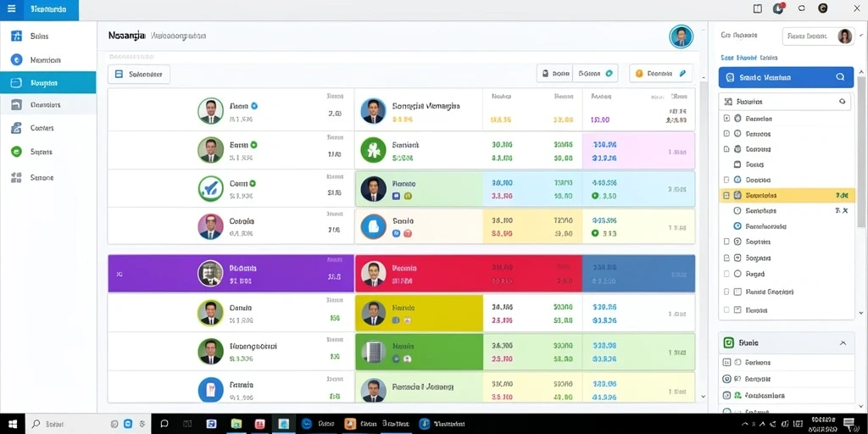Click the green clover avatar icon

tap(373, 149)
